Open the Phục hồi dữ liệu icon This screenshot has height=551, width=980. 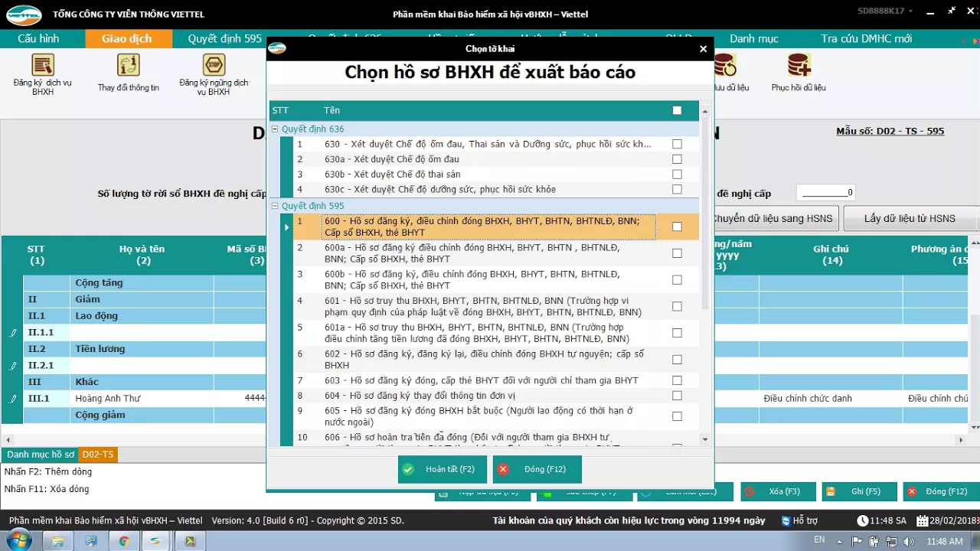(x=799, y=65)
